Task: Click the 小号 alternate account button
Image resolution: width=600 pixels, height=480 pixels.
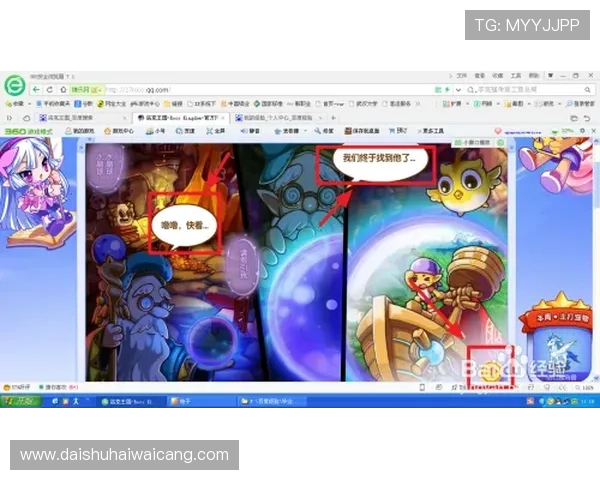Action: click(x=155, y=131)
